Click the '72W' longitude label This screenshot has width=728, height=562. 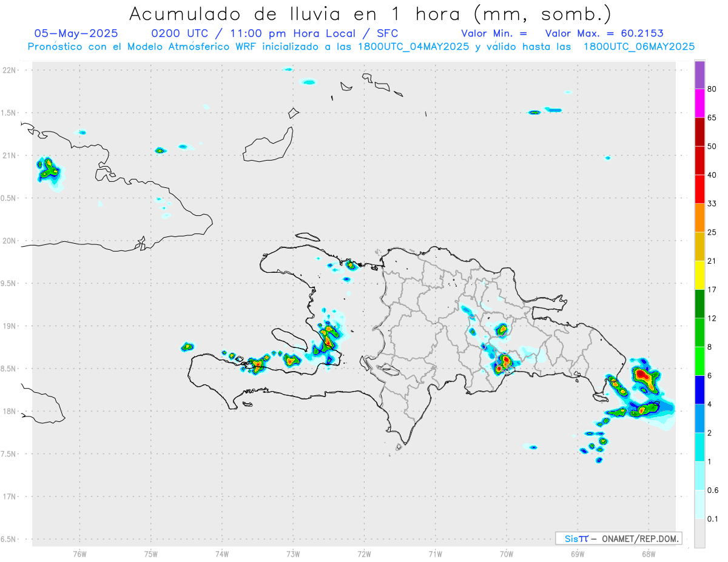coord(364,553)
